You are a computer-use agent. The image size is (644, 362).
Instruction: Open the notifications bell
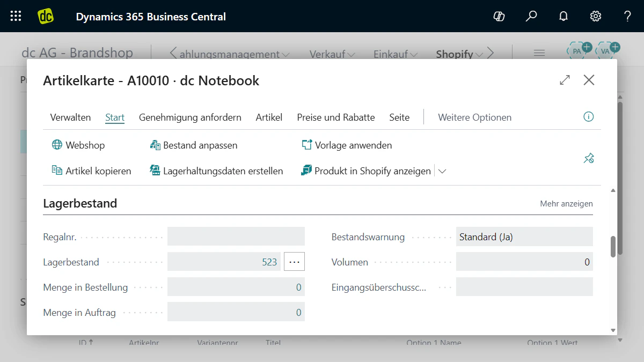[x=563, y=16]
